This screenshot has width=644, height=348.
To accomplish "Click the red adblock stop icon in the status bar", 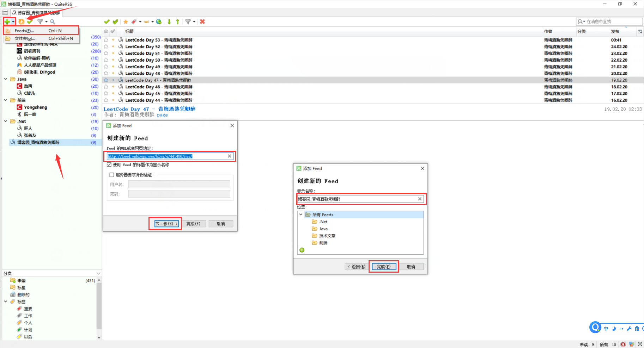I will click(623, 344).
